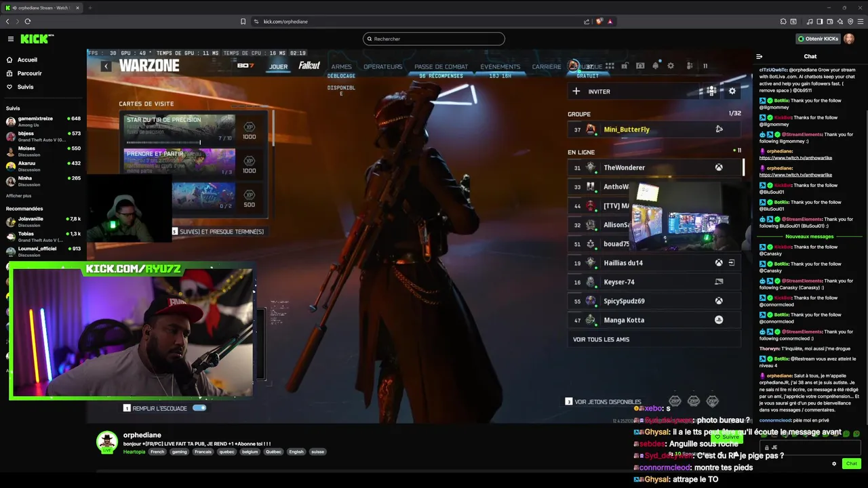The image size is (868, 488).
Task: Reload the browser page
Action: (27, 21)
